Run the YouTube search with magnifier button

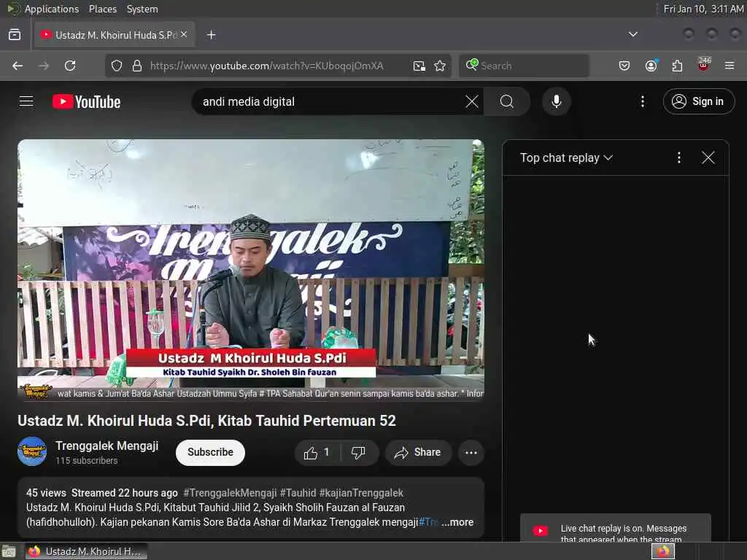point(507,101)
